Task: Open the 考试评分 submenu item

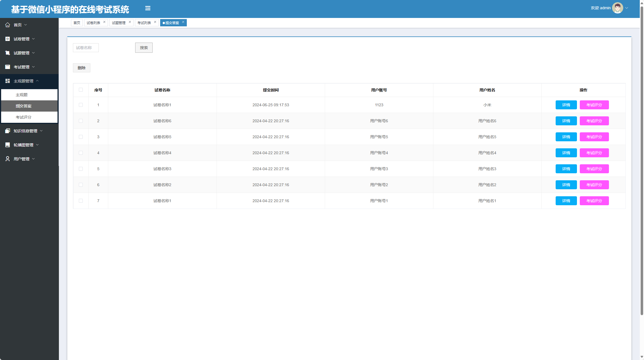Action: click(x=24, y=117)
